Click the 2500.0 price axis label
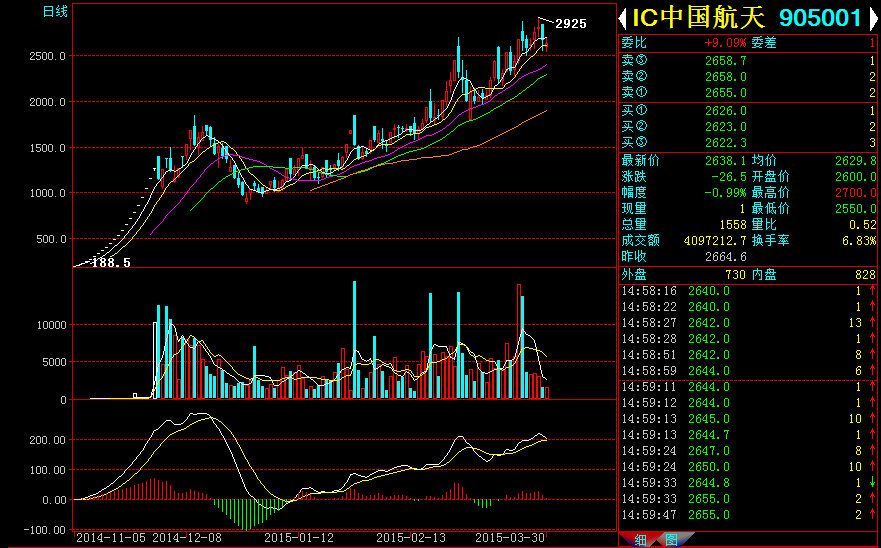 [x=46, y=56]
